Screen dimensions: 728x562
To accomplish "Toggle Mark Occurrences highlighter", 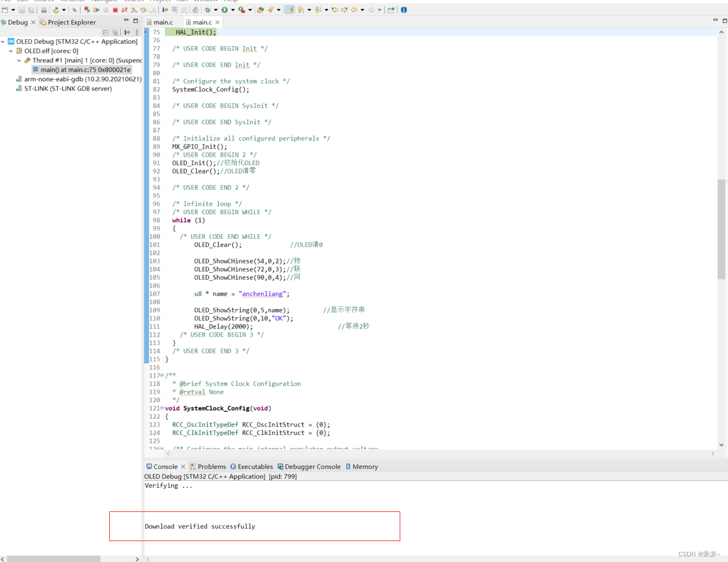I will click(289, 10).
